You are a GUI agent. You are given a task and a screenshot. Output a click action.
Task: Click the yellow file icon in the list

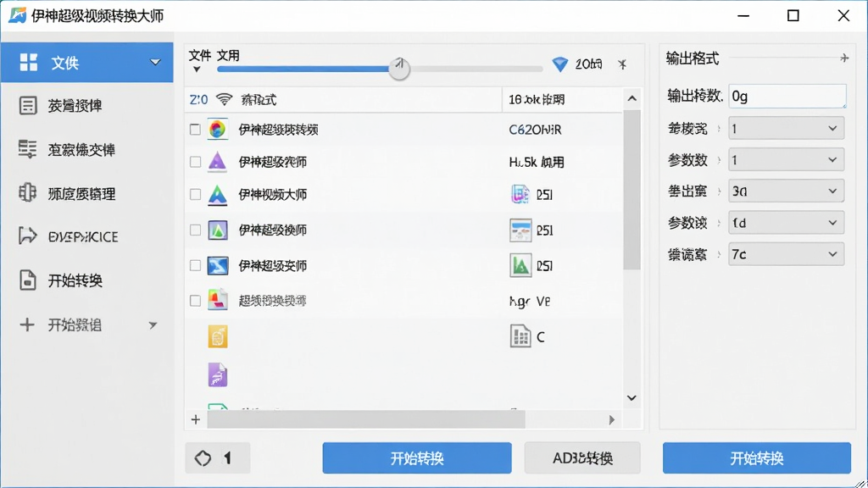218,336
